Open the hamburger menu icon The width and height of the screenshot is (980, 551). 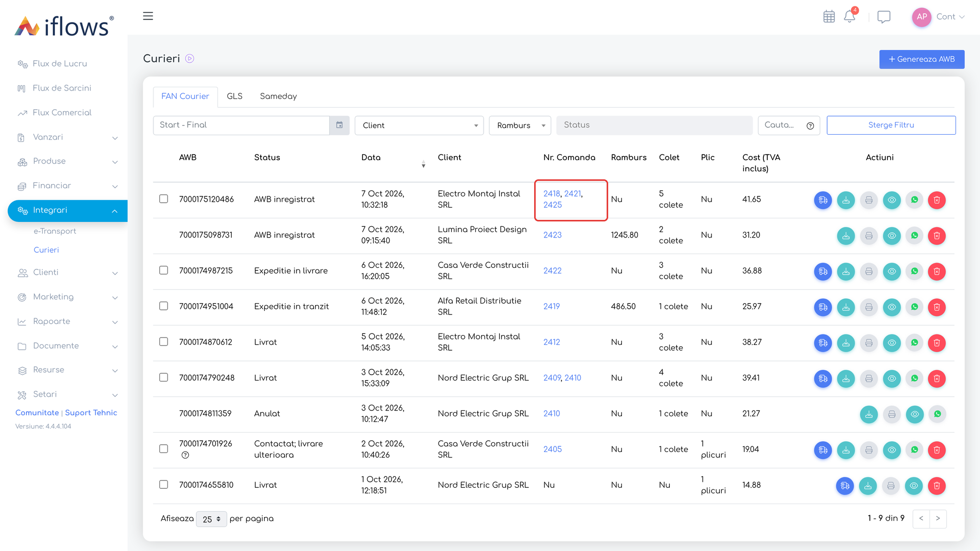point(148,16)
